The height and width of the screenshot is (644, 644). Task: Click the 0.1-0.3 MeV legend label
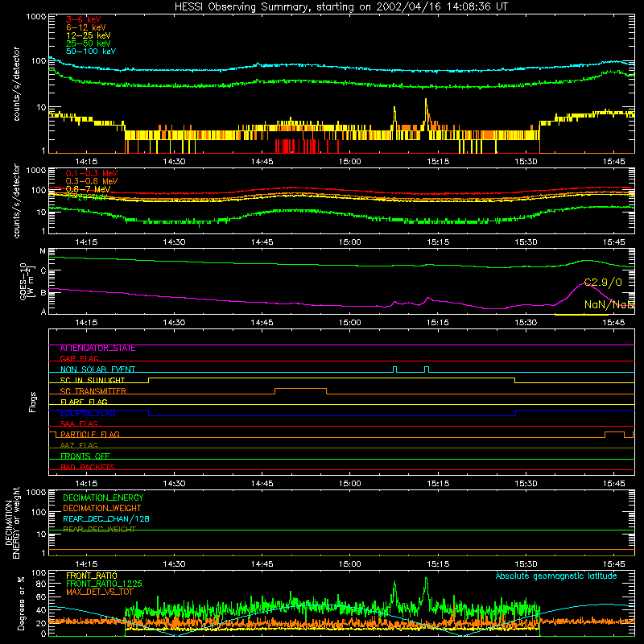coord(92,173)
